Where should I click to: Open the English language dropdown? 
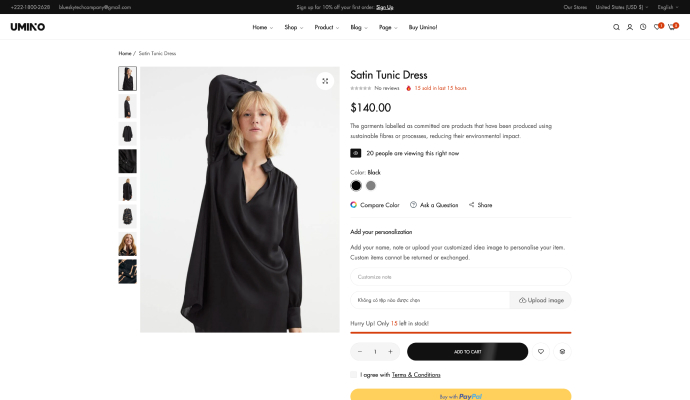[667, 7]
